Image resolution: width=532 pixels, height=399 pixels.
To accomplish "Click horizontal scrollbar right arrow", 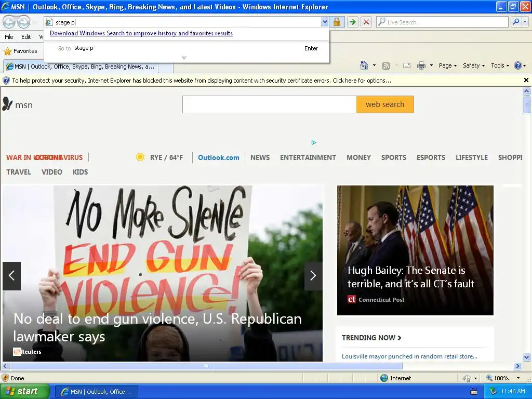I will click(x=517, y=366).
